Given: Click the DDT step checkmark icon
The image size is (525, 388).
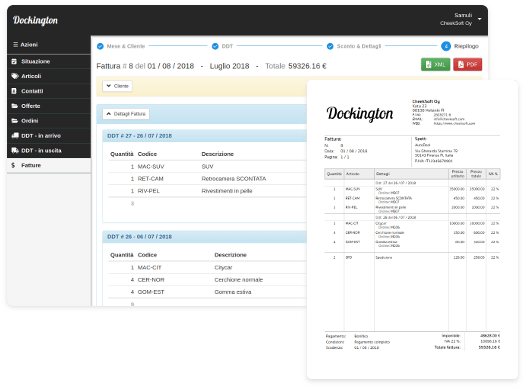Looking at the screenshot, I should (x=215, y=46).
